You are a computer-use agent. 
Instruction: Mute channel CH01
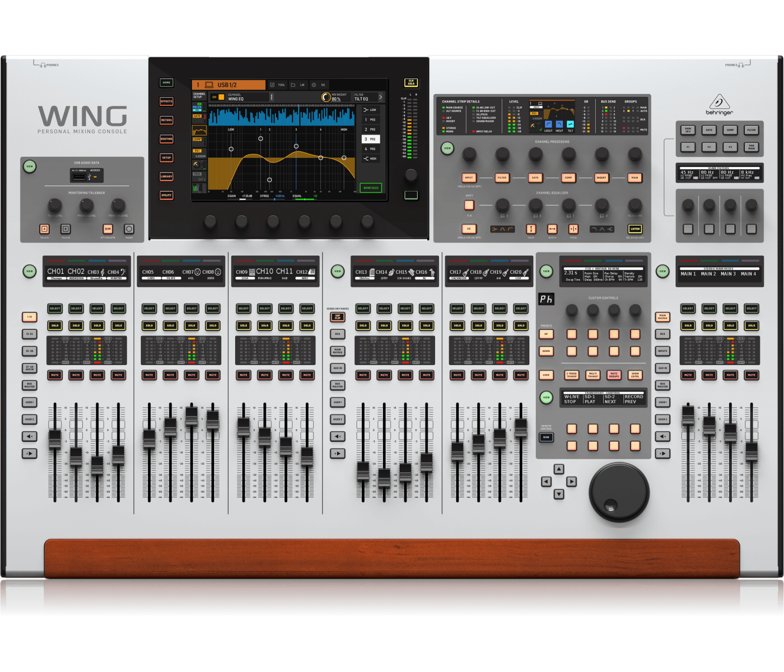click(x=55, y=375)
